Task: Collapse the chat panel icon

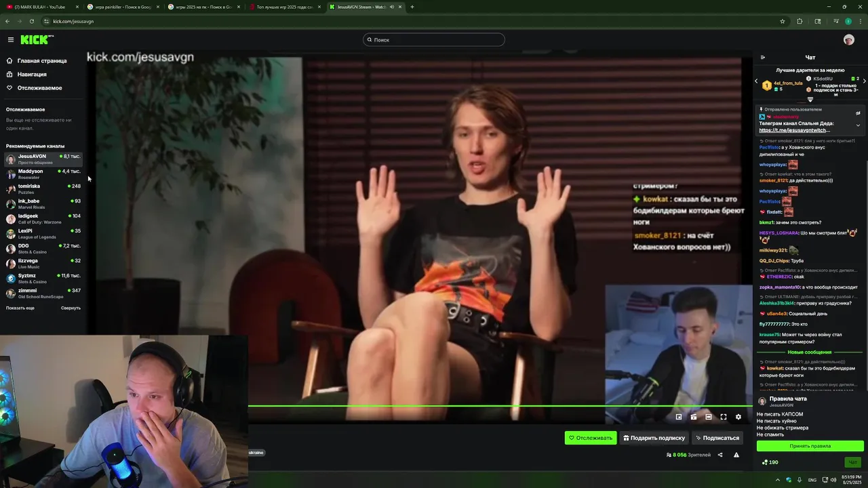Action: 763,58
